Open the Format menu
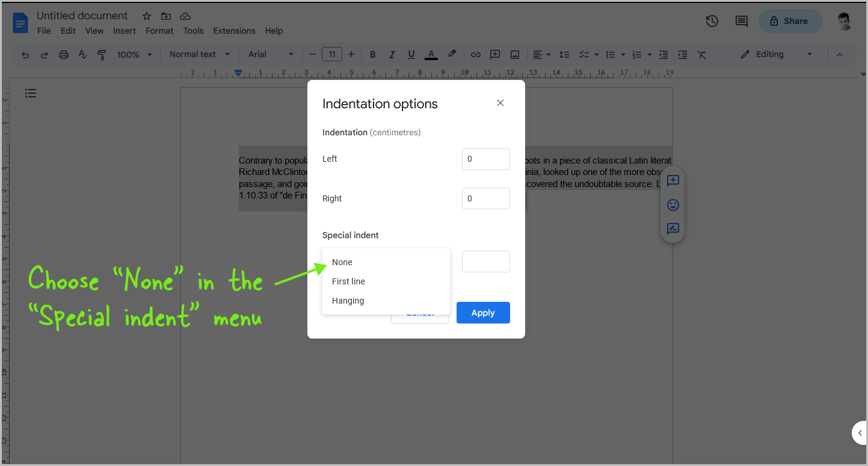Viewport: 868px width, 466px height. pos(159,31)
